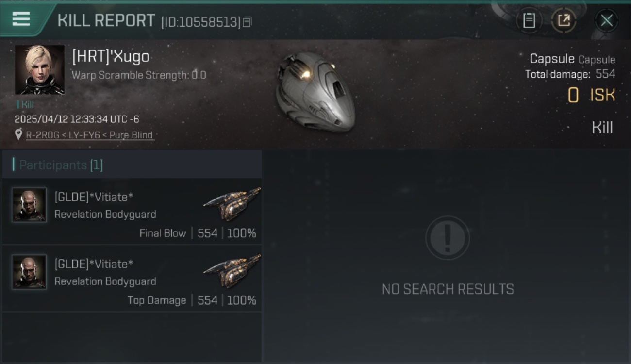Close the kill report window
The height and width of the screenshot is (364, 631).
tap(606, 20)
